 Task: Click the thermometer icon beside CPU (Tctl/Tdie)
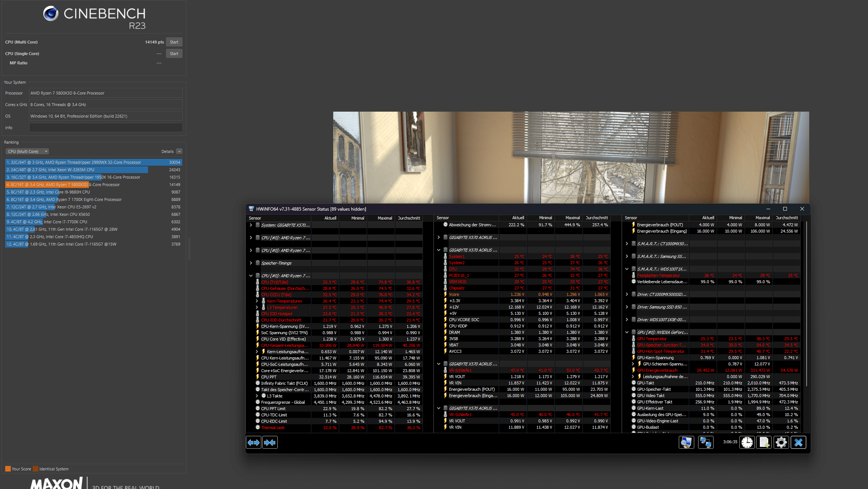[x=257, y=282]
